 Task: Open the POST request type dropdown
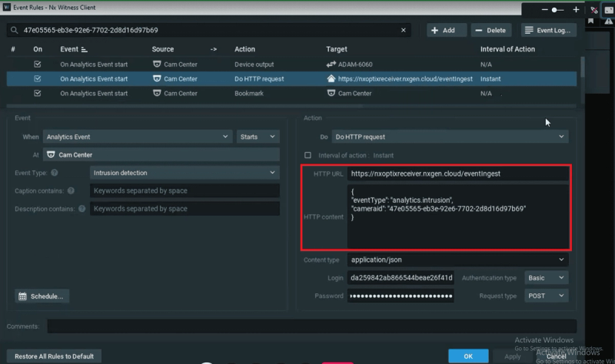click(547, 296)
